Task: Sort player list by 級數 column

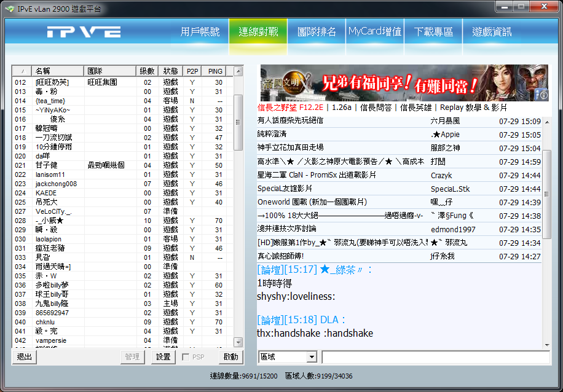Action: (x=147, y=71)
